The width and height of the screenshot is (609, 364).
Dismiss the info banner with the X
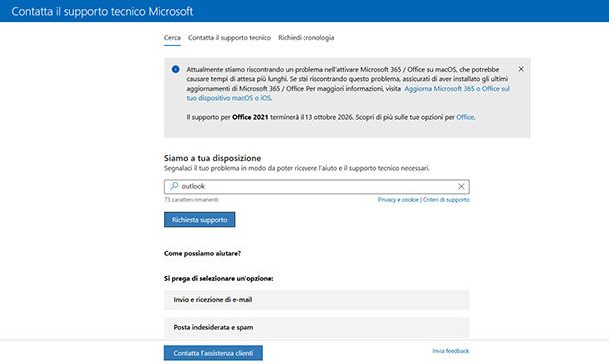(x=521, y=69)
